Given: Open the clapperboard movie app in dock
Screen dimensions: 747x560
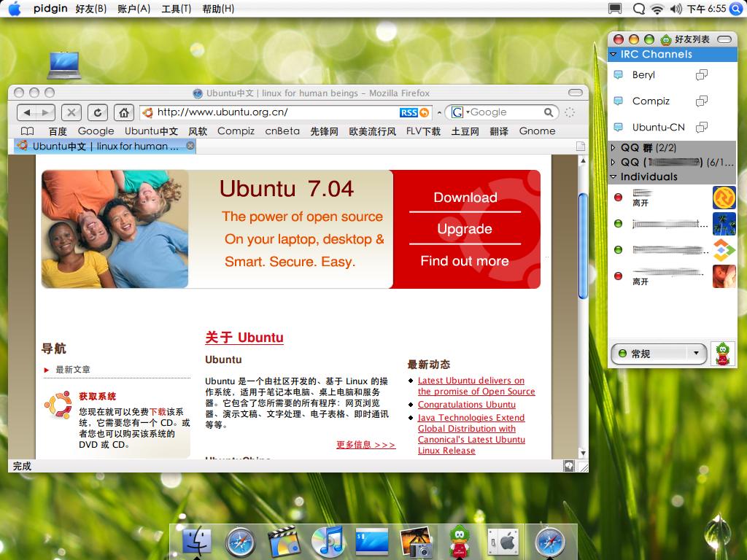Looking at the screenshot, I should 284,542.
